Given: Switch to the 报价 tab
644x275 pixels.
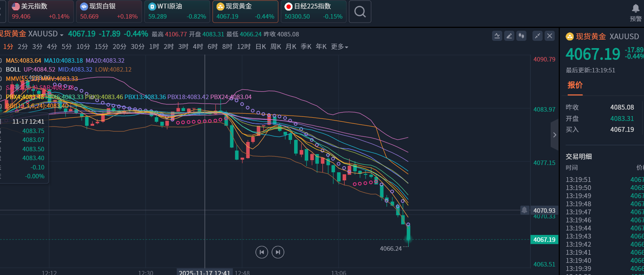Looking at the screenshot, I should coord(575,85).
